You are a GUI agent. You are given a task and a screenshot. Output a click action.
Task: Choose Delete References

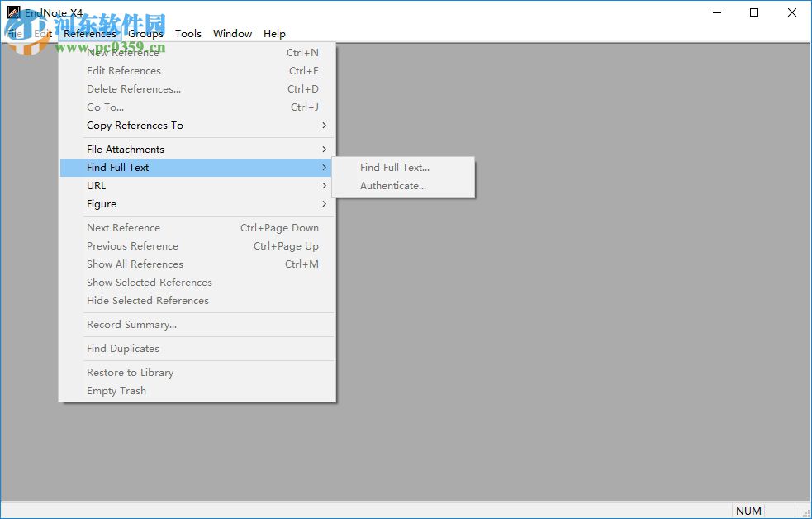pyautogui.click(x=132, y=88)
